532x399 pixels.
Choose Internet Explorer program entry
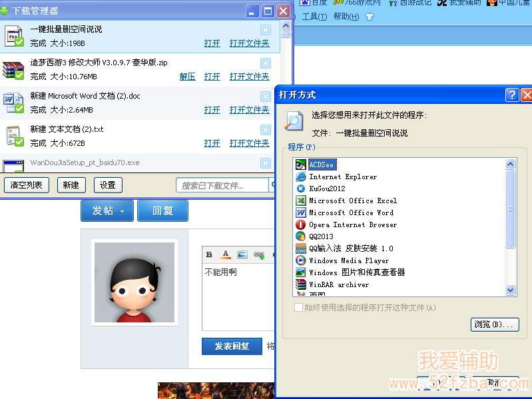click(x=343, y=177)
